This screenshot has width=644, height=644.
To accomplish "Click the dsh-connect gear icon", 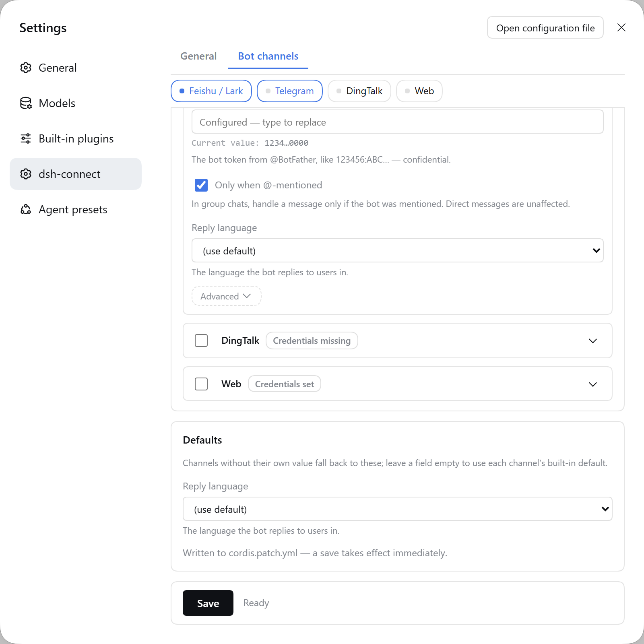I will (26, 174).
